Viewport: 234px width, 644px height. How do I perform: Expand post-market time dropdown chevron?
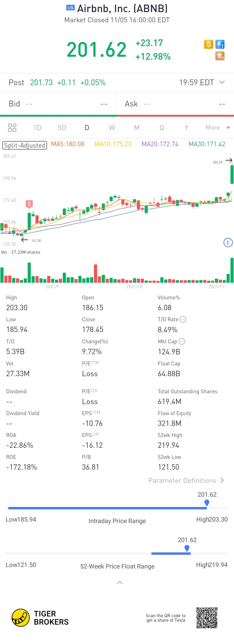[222, 82]
